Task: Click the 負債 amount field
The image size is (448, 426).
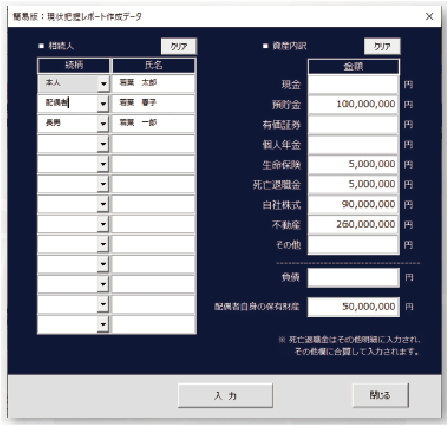Action: (353, 277)
